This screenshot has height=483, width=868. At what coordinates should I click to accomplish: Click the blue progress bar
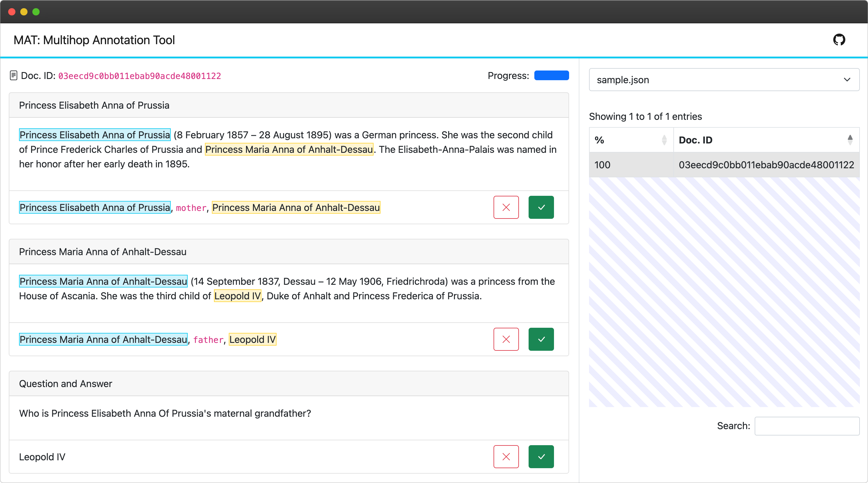click(551, 76)
